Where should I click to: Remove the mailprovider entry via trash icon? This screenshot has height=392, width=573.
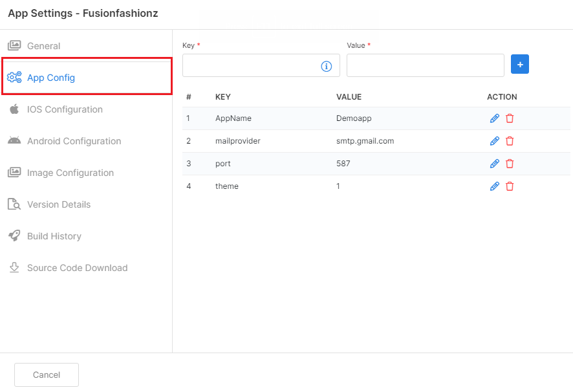pos(510,141)
